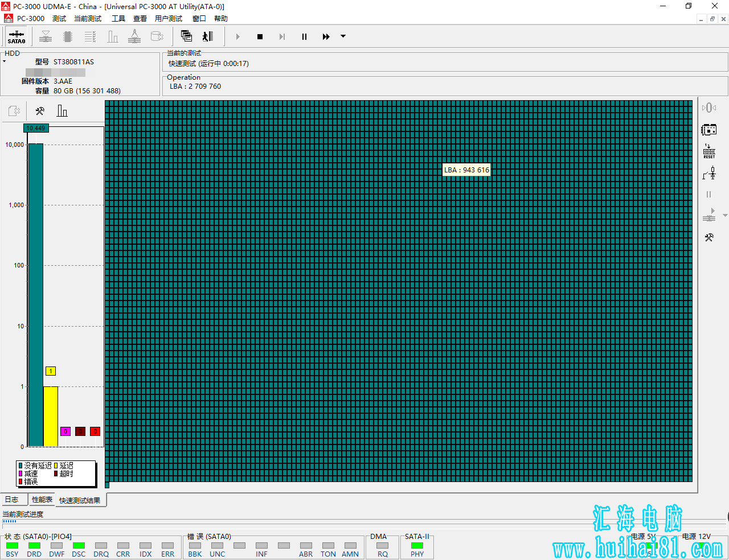Click the ERR status indicator

pyautogui.click(x=167, y=545)
